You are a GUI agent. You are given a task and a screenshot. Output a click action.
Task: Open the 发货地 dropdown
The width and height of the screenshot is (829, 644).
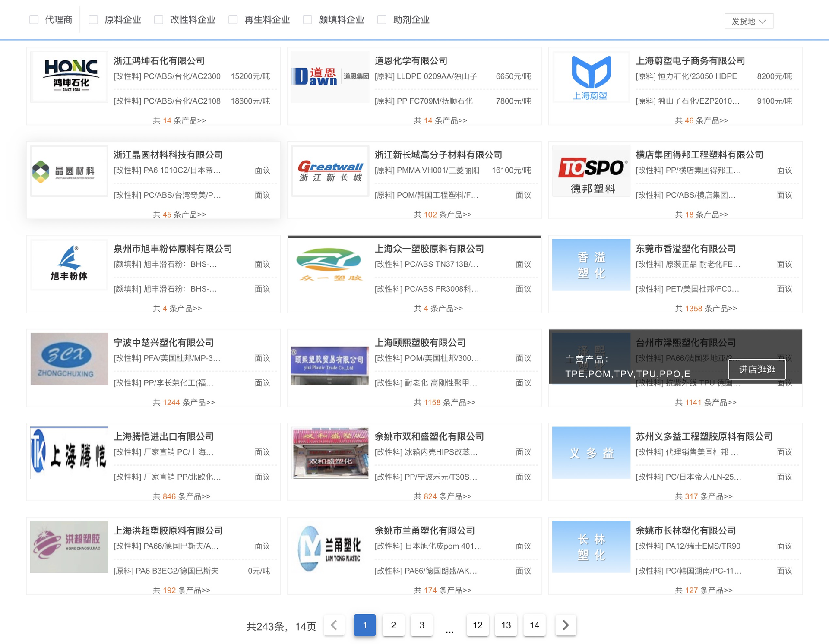point(749,21)
